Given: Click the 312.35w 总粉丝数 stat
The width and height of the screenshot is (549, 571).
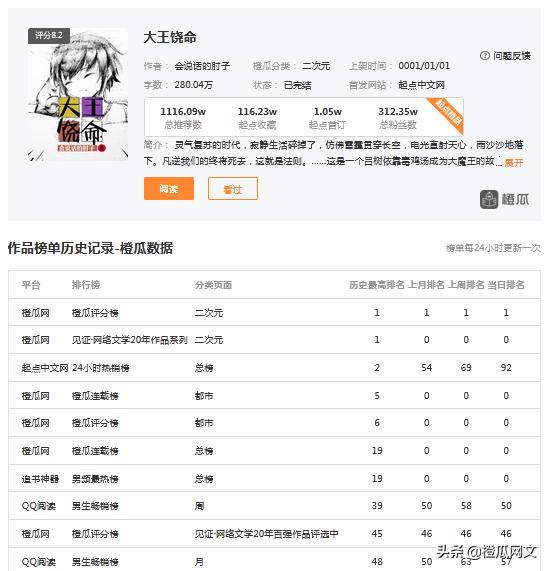Looking at the screenshot, I should (x=398, y=118).
